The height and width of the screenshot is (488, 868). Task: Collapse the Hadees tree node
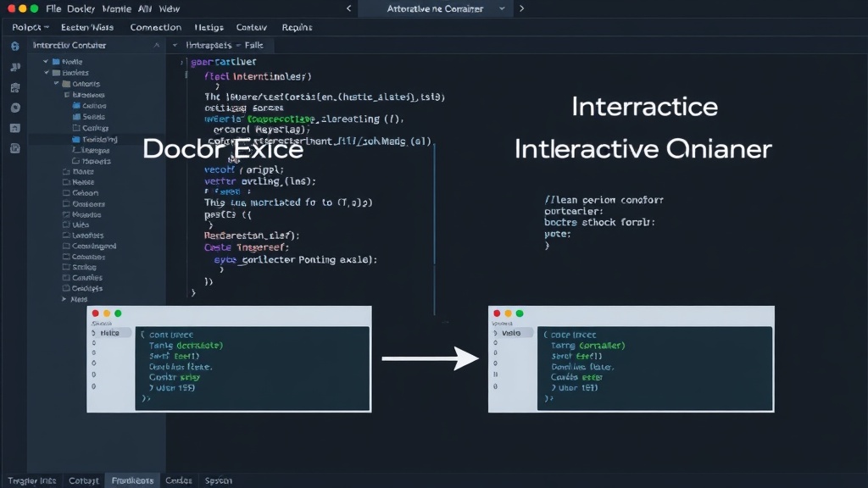(x=47, y=73)
